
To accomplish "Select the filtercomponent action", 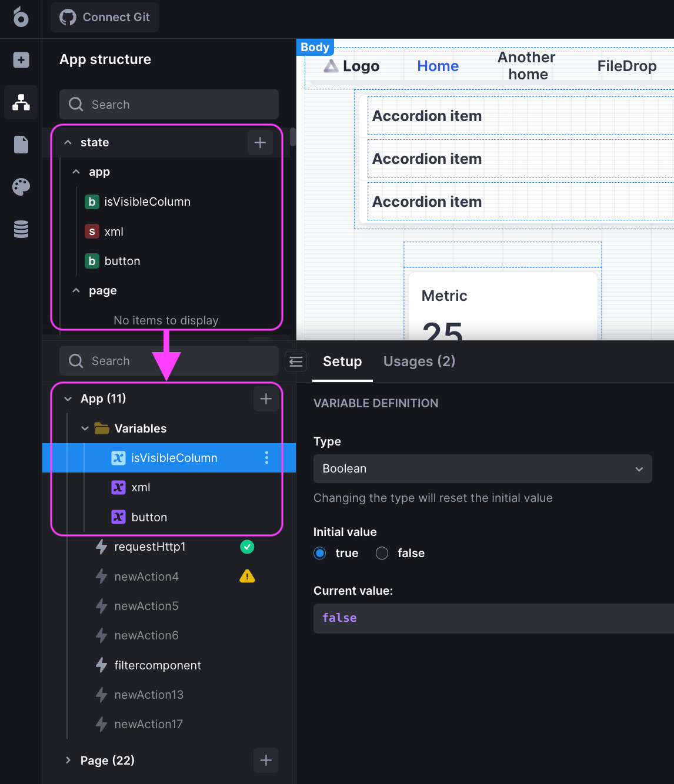I will pos(158,665).
